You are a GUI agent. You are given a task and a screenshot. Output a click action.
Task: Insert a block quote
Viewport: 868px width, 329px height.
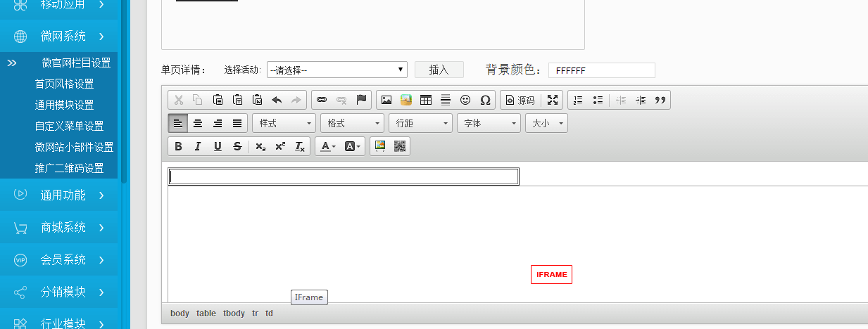tap(660, 100)
